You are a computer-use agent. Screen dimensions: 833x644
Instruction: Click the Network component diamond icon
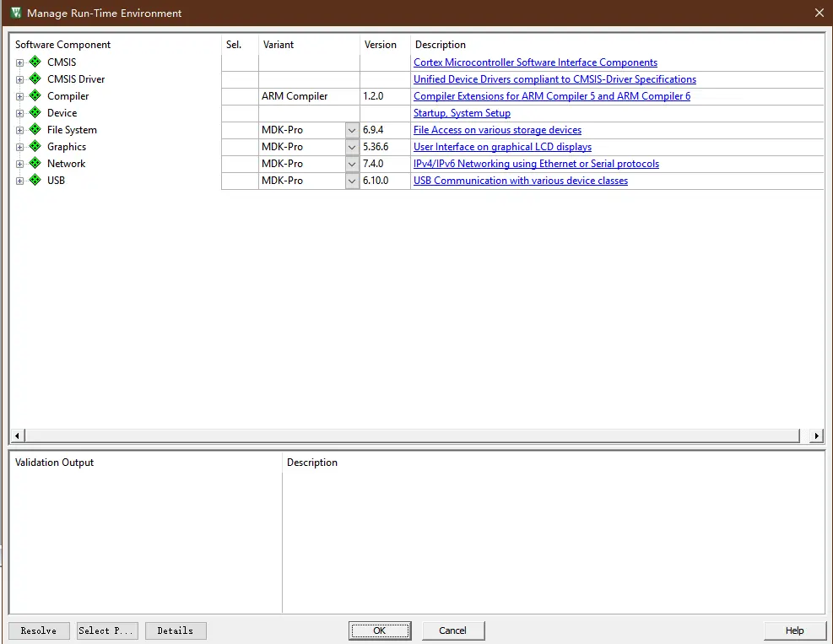(x=35, y=164)
